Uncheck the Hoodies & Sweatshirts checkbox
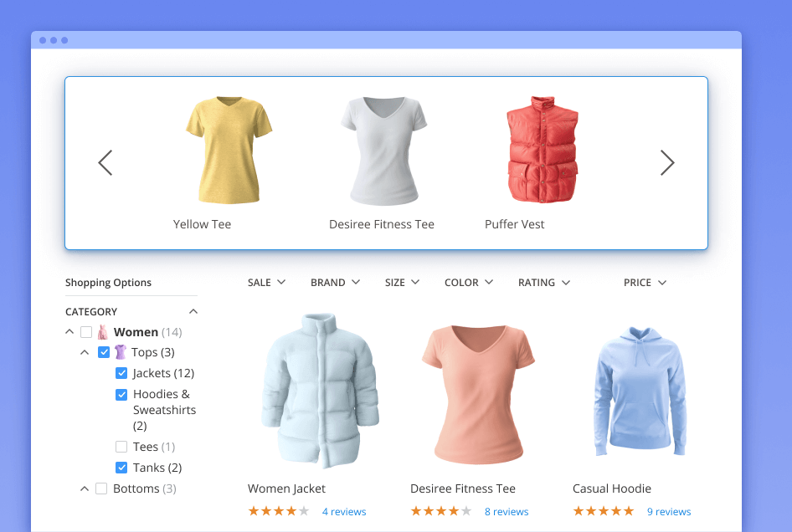 click(x=121, y=394)
